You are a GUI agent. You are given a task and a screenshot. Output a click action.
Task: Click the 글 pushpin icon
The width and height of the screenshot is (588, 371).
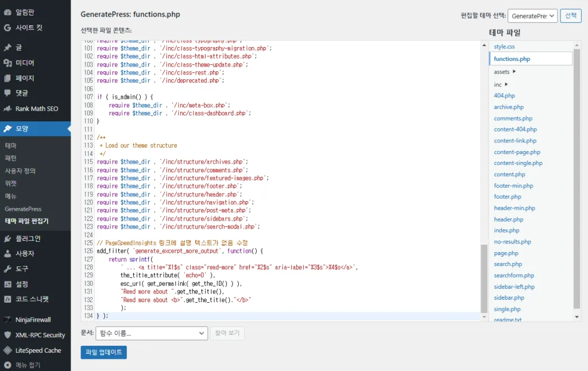click(7, 47)
